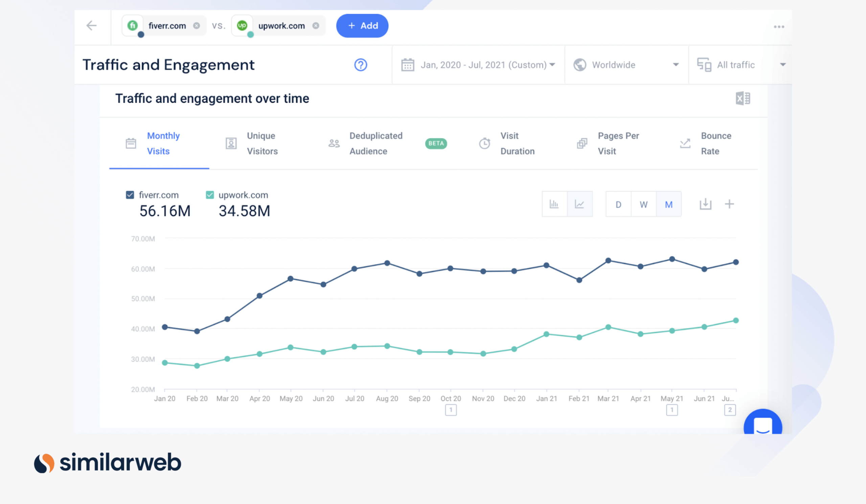Expand the Worldwide country dropdown
This screenshot has width=866, height=504.
(626, 65)
